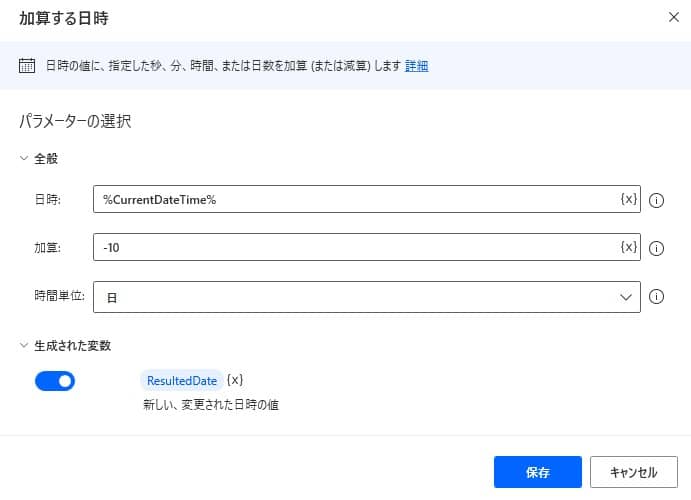Disable the ResultedDate variable toggle
Viewport: 691px width, 500px height.
[x=55, y=381]
